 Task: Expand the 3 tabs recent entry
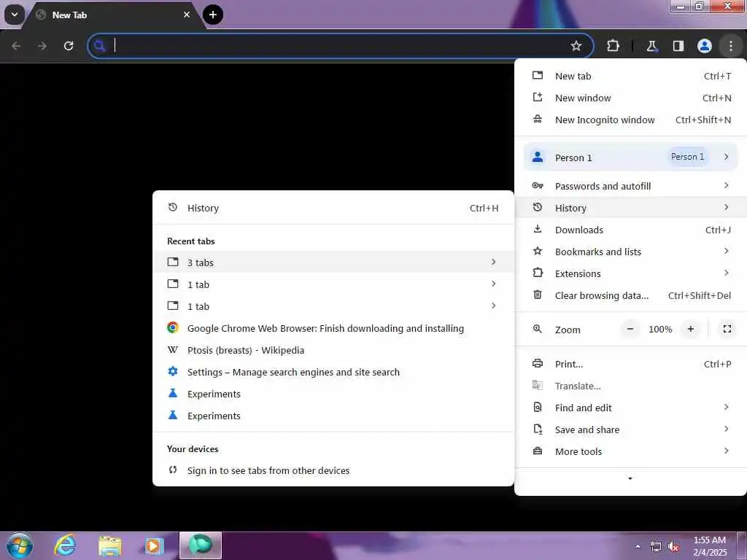click(333, 262)
